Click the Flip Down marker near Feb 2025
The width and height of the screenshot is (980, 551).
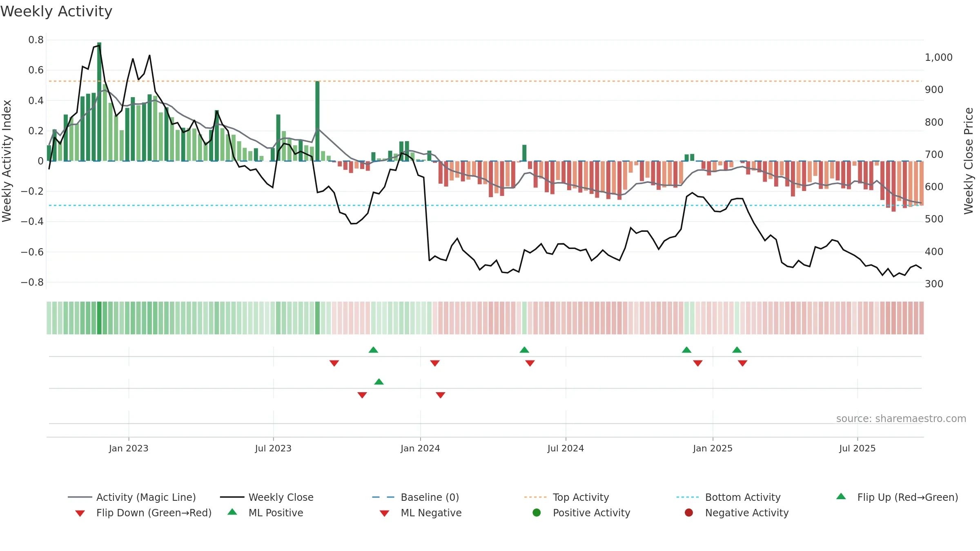click(743, 363)
